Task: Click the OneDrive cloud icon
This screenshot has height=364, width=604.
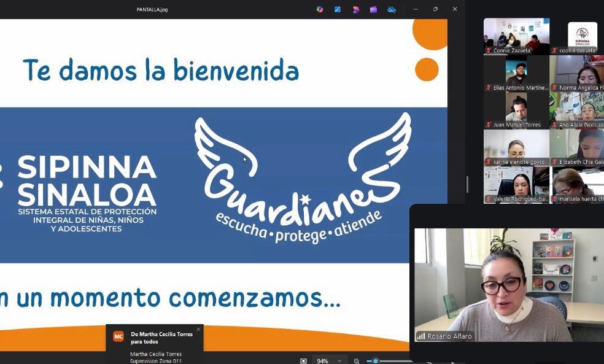Action: [x=392, y=9]
